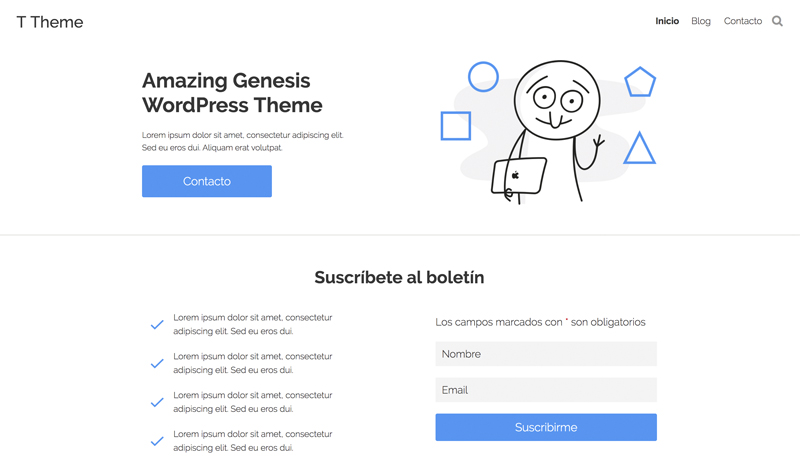Click the second blue checkmark icon
This screenshot has height=475, width=800.
pyautogui.click(x=157, y=364)
